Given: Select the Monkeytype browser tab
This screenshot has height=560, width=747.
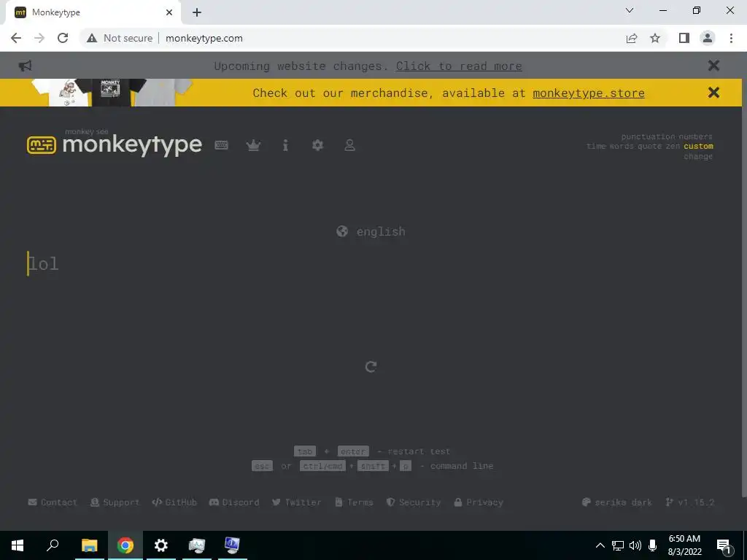Looking at the screenshot, I should coord(93,12).
